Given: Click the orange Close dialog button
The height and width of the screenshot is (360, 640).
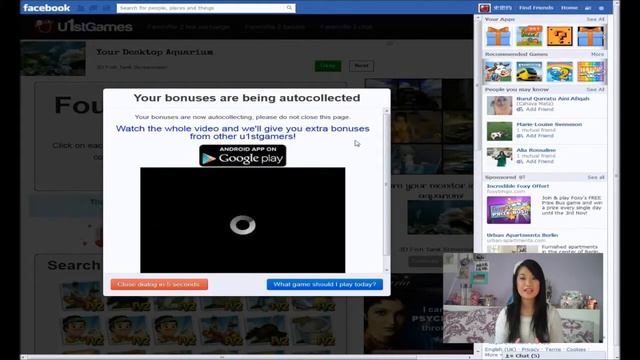Looking at the screenshot, I should [159, 284].
